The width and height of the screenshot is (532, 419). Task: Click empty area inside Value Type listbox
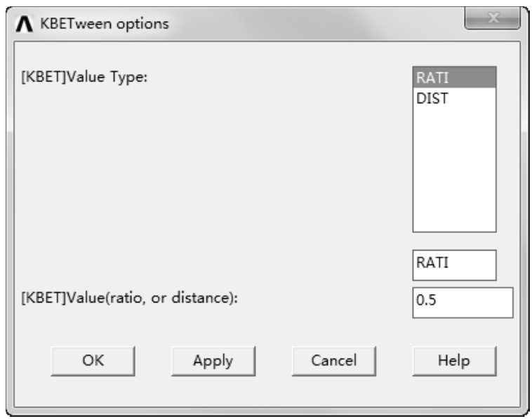[x=454, y=170]
